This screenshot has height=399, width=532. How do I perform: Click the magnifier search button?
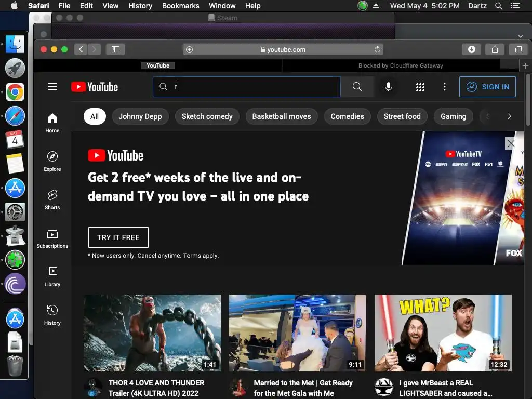(357, 87)
